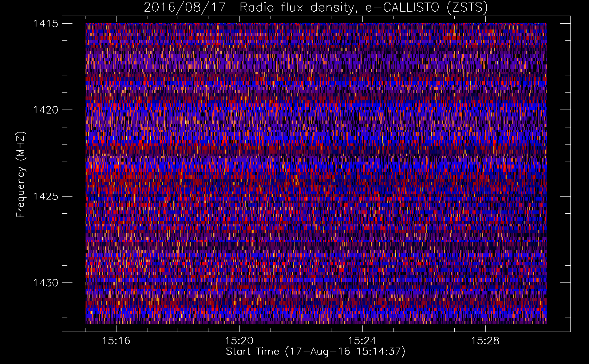This screenshot has height=364, width=589.
Task: Click the 1430 frequency tick label
Action: point(46,283)
